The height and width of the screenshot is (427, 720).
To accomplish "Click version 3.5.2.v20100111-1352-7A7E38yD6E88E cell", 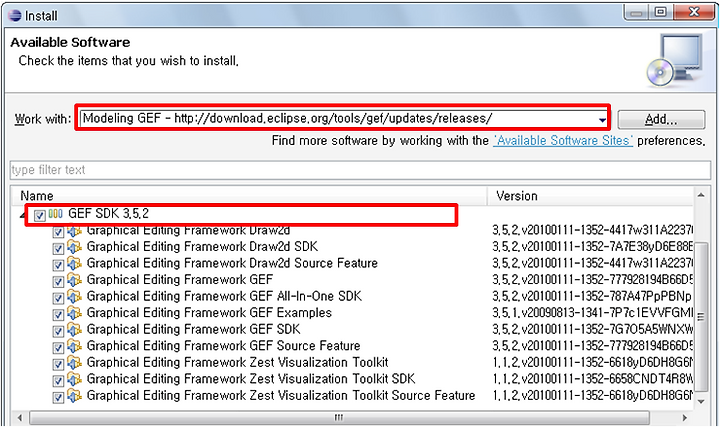I will tap(592, 247).
